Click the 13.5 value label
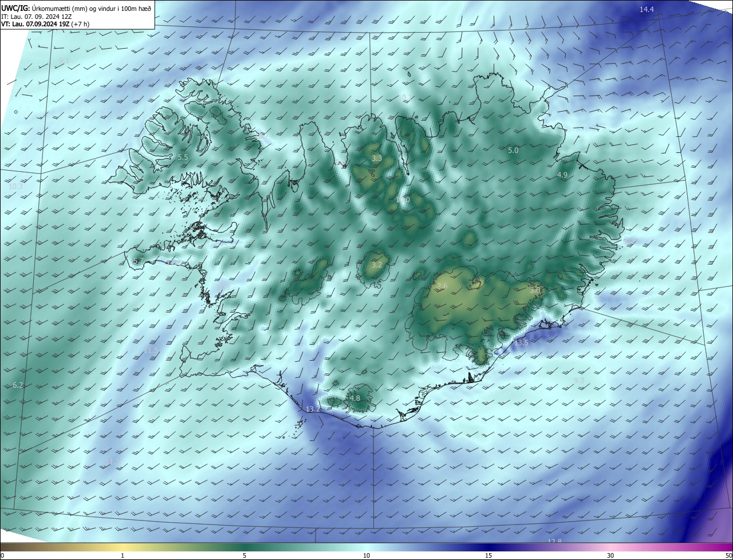The width and height of the screenshot is (733, 560). pos(522,342)
